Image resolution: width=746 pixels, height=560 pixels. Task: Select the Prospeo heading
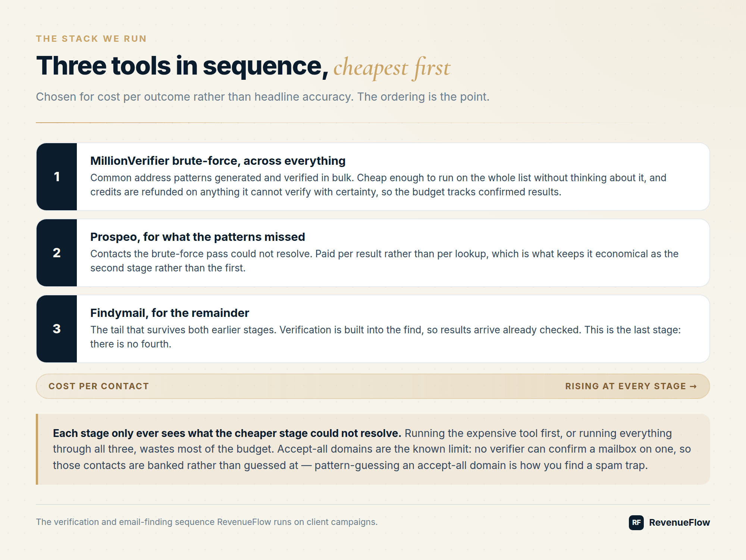click(x=198, y=237)
